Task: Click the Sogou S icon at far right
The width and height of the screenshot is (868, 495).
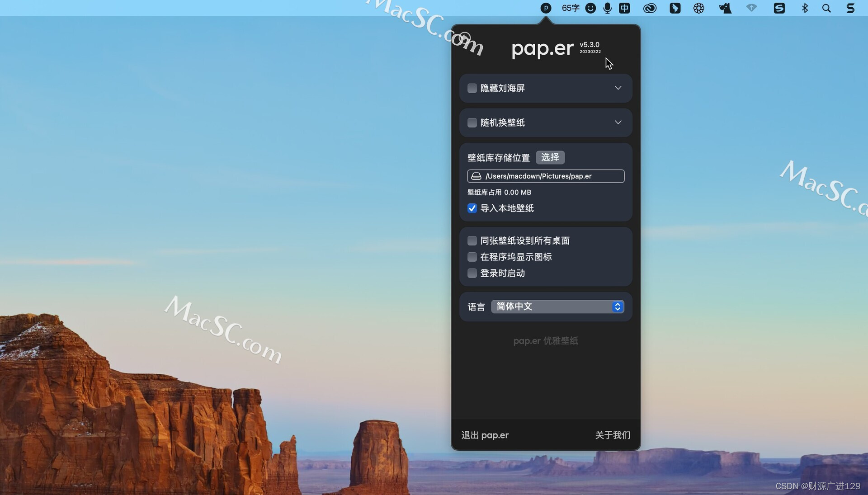Action: [x=850, y=8]
